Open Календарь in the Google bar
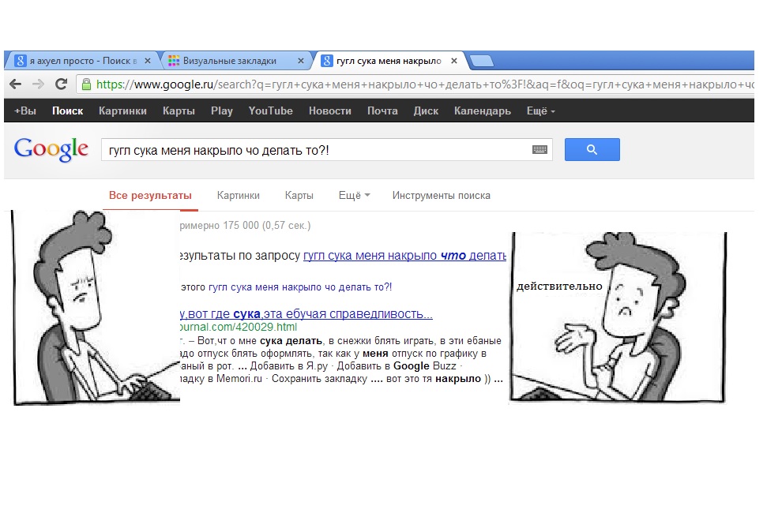Image resolution: width=782 pixels, height=532 pixels. [x=483, y=111]
